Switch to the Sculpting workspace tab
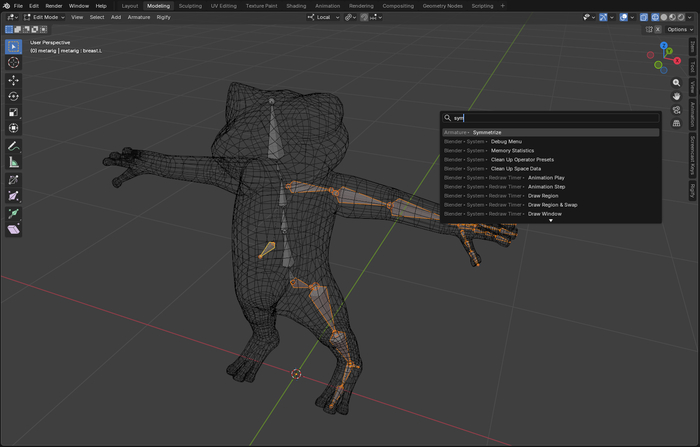This screenshot has height=447, width=700. click(190, 6)
